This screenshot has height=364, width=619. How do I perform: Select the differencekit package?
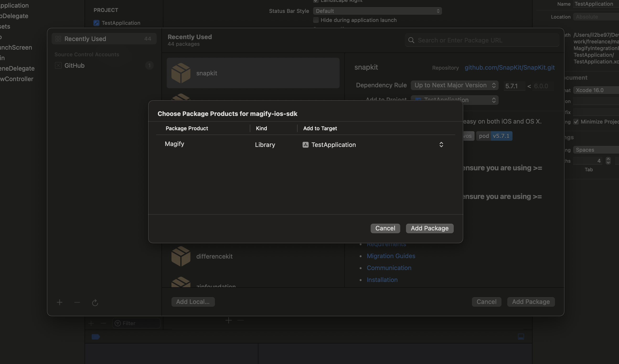click(253, 256)
